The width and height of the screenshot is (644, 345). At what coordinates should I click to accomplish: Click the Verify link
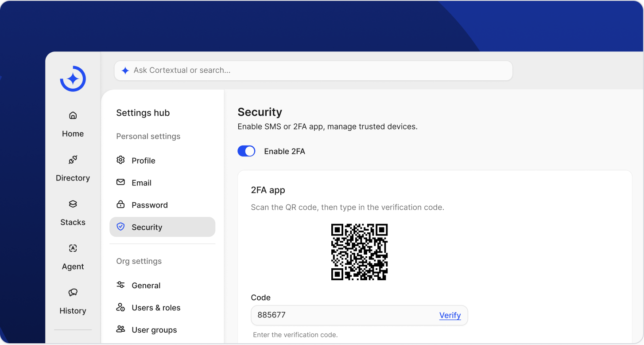click(450, 315)
